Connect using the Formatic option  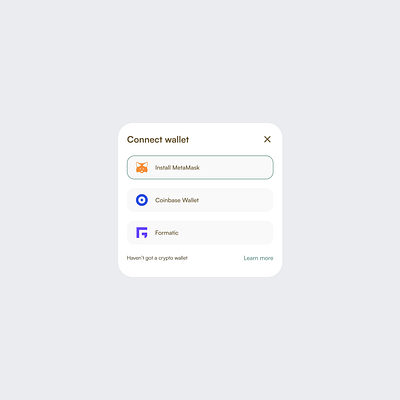[200, 232]
